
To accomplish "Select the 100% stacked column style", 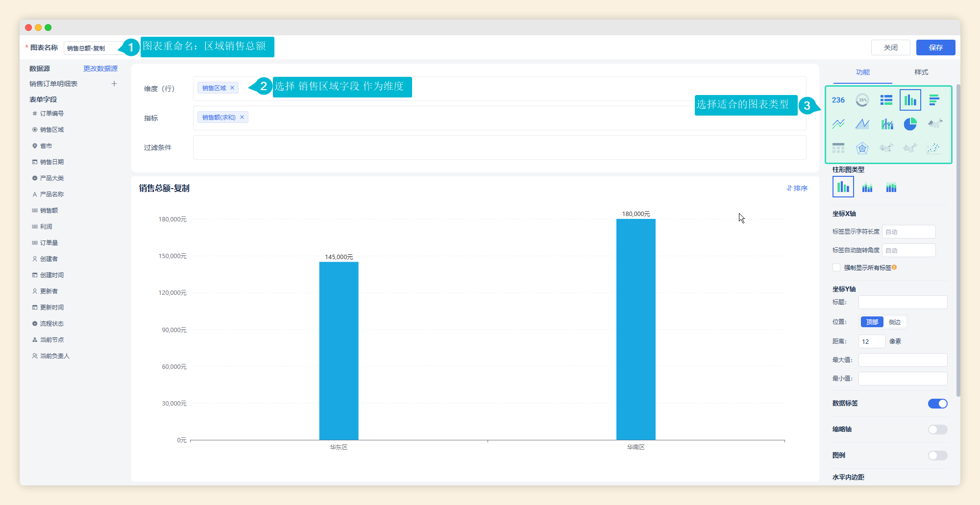I will point(891,187).
